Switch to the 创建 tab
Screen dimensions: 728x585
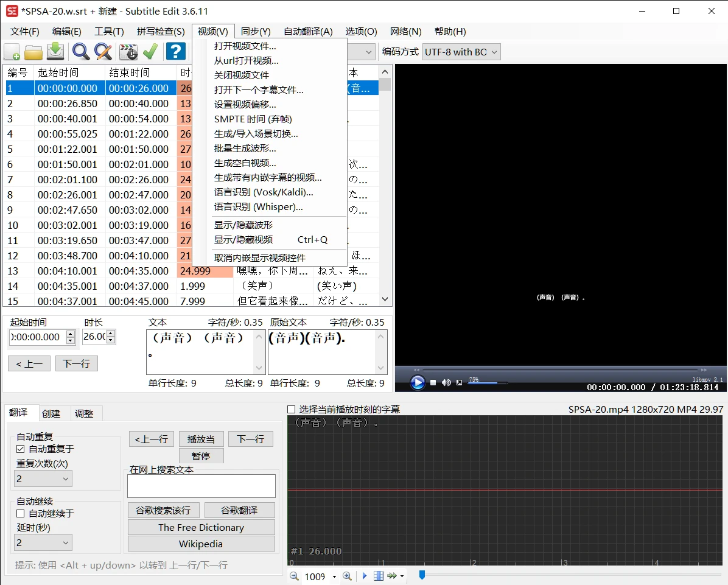[x=51, y=413]
